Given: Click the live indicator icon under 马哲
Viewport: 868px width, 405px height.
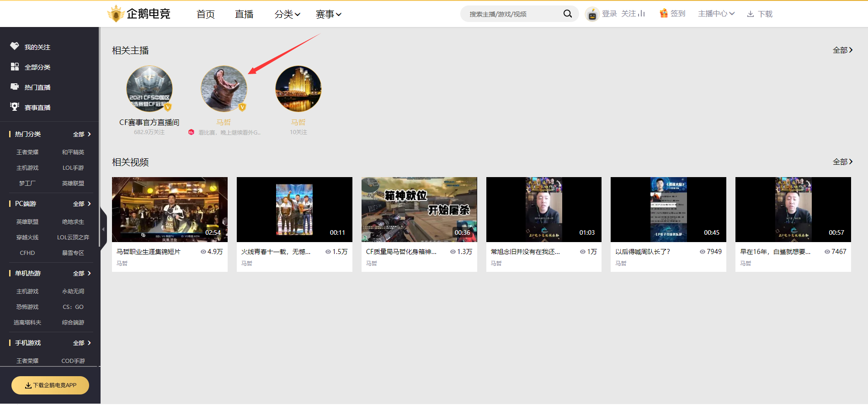Looking at the screenshot, I should pyautogui.click(x=191, y=132).
